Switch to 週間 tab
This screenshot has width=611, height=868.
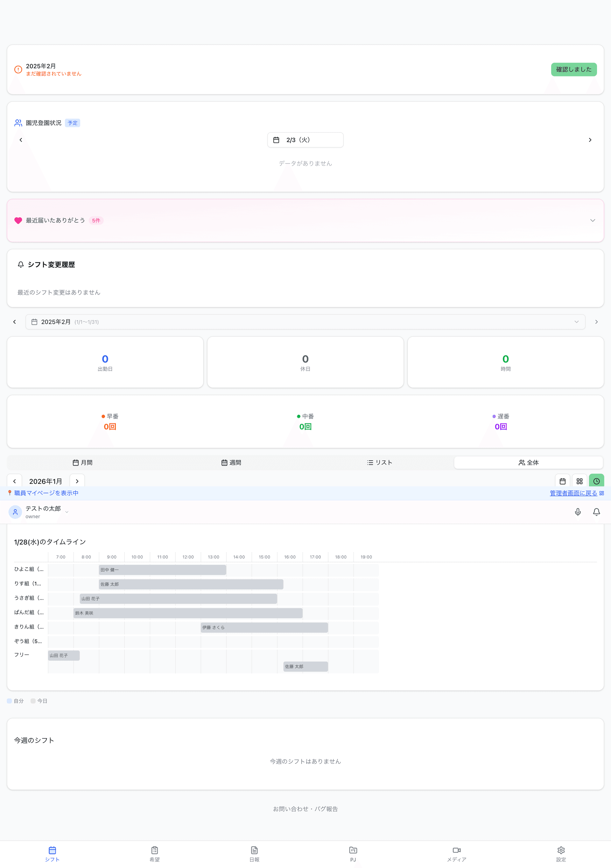[x=231, y=462]
